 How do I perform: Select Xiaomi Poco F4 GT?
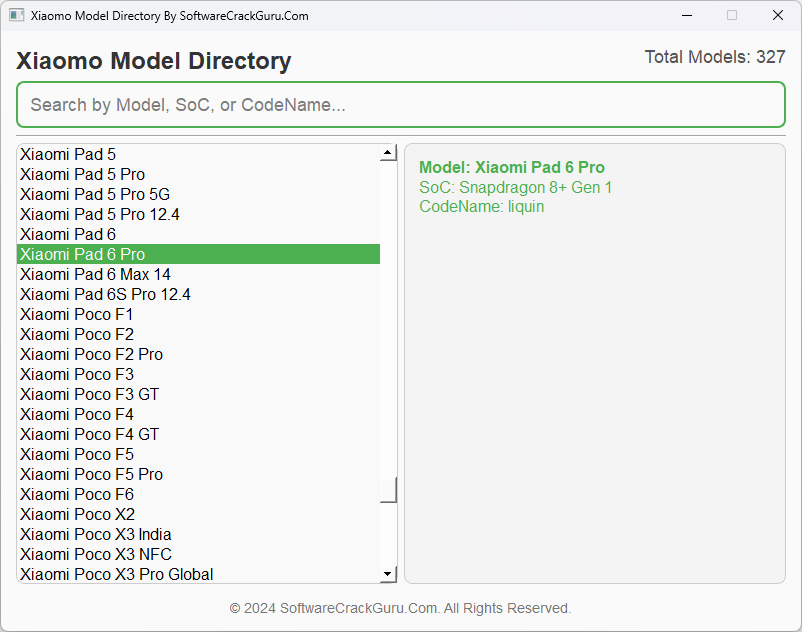[89, 434]
